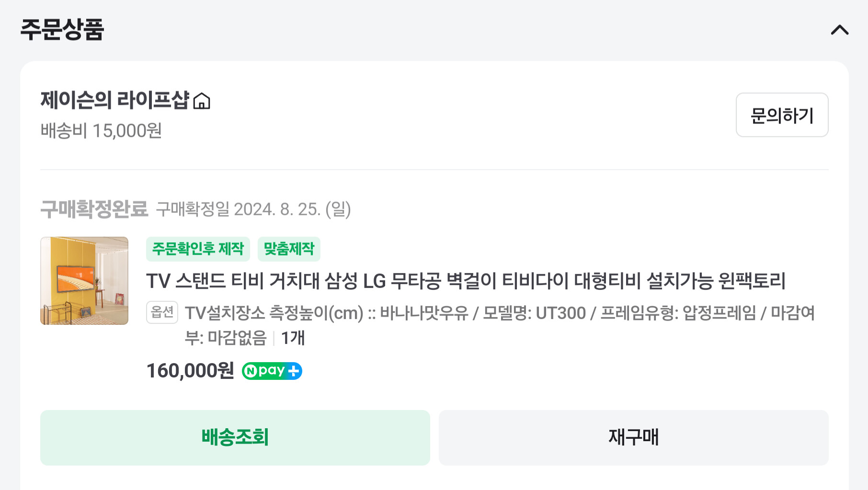Viewport: 868px width, 490px height.
Task: Open the TV 스탠드 티비 거치대 product title
Action: coord(466,281)
